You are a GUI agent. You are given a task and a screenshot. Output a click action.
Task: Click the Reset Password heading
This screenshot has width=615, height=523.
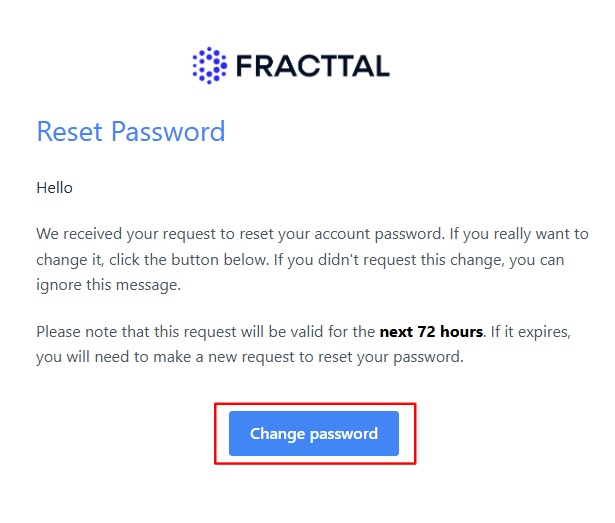[x=131, y=131]
